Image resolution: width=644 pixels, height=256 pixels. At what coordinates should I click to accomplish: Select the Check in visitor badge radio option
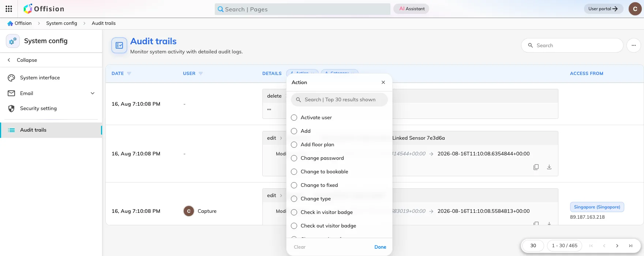tap(294, 212)
